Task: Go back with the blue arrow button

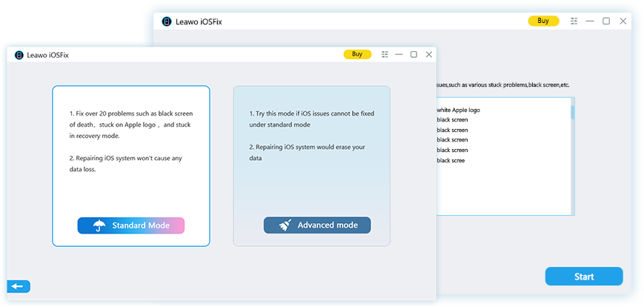Action: pos(19,286)
